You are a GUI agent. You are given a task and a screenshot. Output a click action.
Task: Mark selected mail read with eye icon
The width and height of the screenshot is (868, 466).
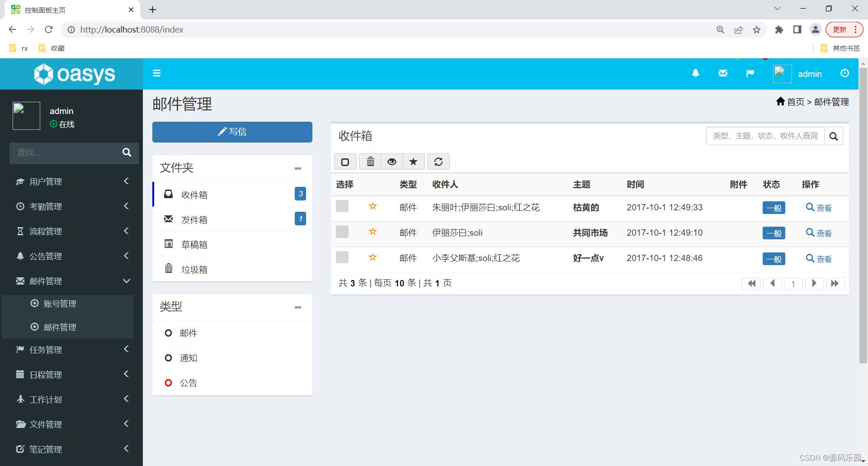[x=392, y=162]
